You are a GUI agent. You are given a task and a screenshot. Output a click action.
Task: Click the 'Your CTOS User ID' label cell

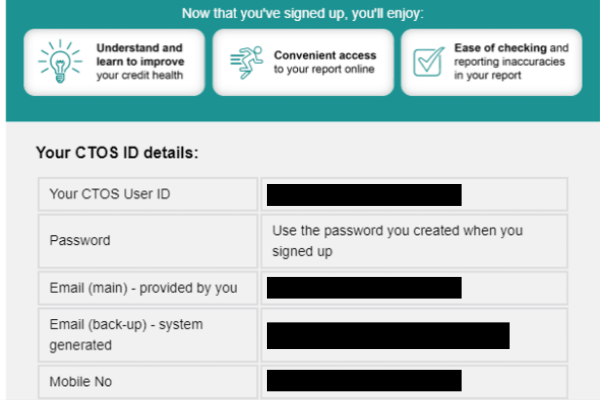[x=148, y=194]
